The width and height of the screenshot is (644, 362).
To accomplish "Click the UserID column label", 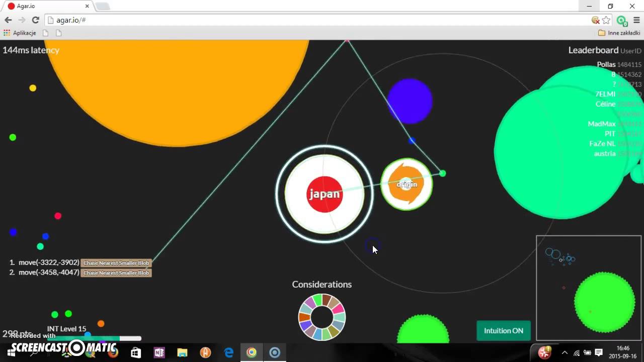I will point(631,51).
